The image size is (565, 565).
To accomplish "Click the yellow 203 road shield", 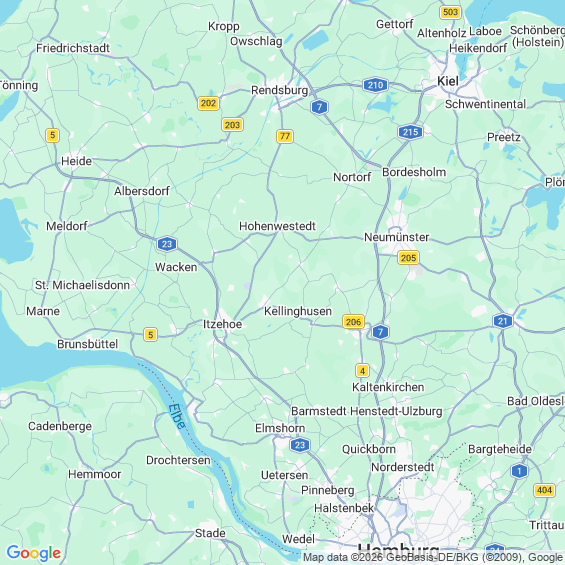I will coord(232,125).
